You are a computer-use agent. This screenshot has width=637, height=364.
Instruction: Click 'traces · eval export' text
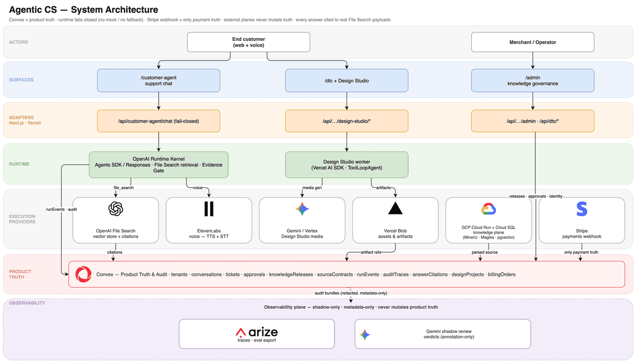tap(257, 341)
